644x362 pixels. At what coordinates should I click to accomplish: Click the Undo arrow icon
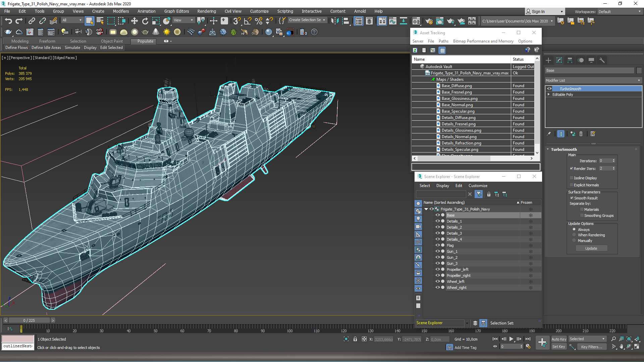pyautogui.click(x=8, y=21)
